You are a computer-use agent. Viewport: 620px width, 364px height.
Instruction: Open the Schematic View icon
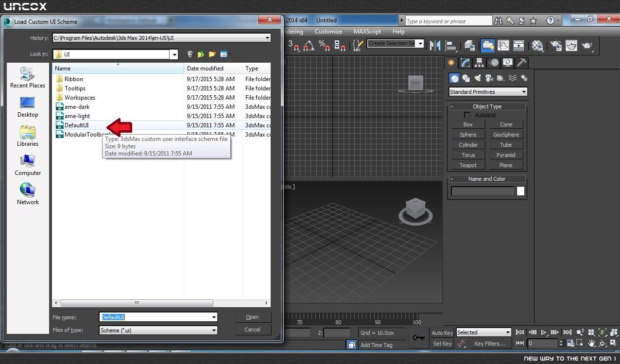518,45
